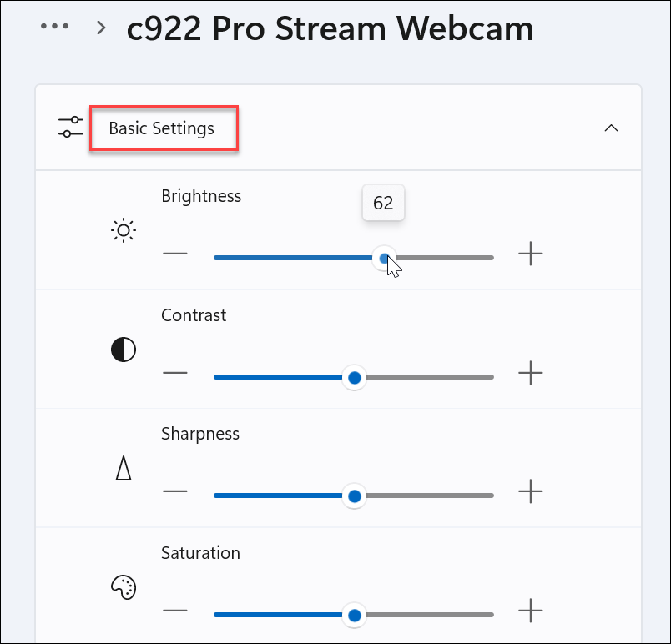Select the Sharpness triangle icon

(x=123, y=468)
